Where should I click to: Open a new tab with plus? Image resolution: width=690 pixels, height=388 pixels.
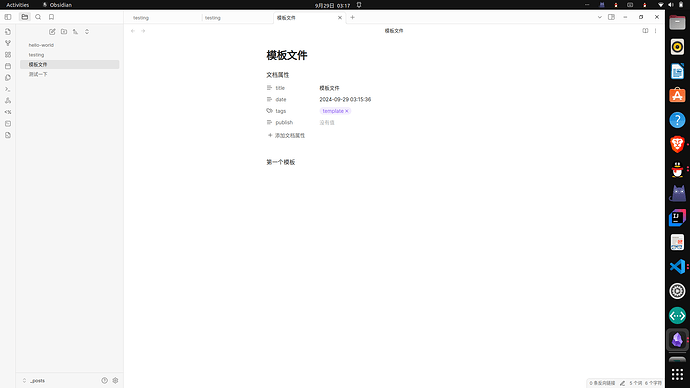pyautogui.click(x=352, y=18)
